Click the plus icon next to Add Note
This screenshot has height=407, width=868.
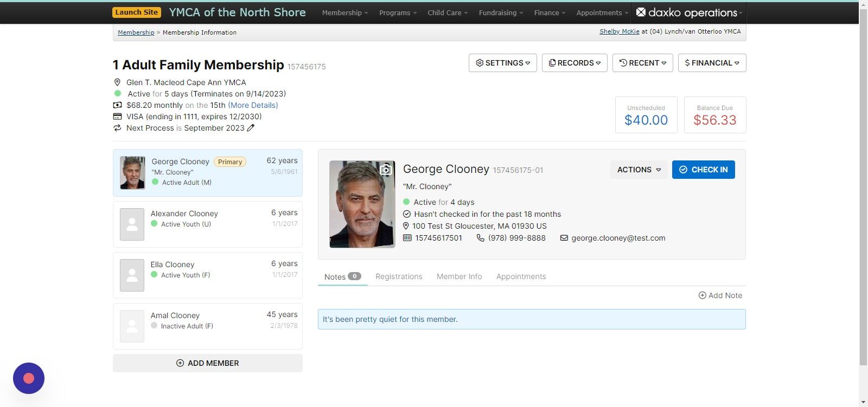coord(702,295)
